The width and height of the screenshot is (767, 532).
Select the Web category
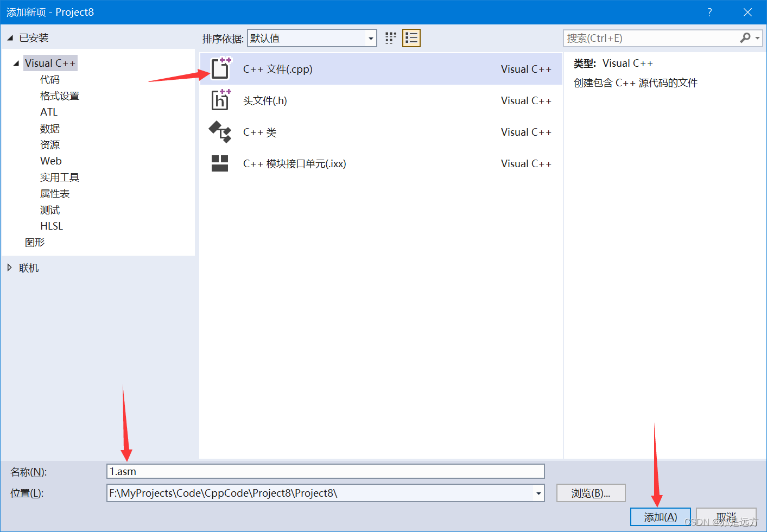click(51, 161)
